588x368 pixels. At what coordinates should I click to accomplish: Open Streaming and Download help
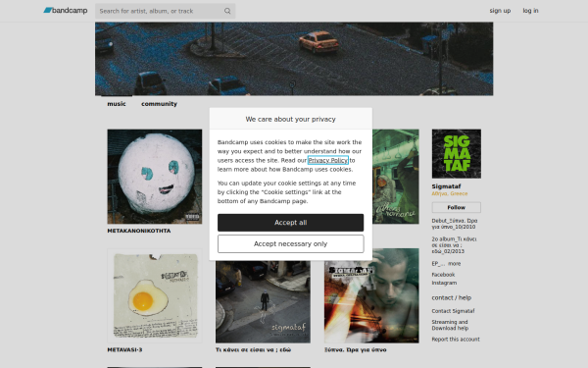450,325
